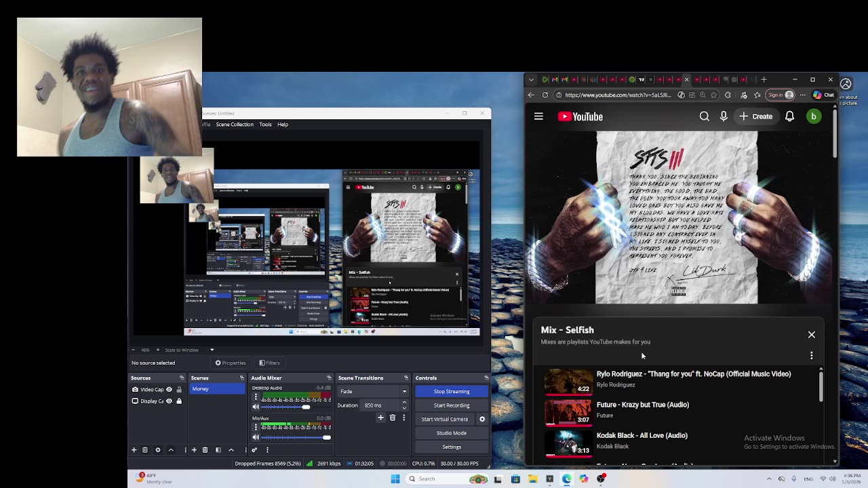Open OBS Settings button
868x488 pixels.
pyautogui.click(x=452, y=447)
